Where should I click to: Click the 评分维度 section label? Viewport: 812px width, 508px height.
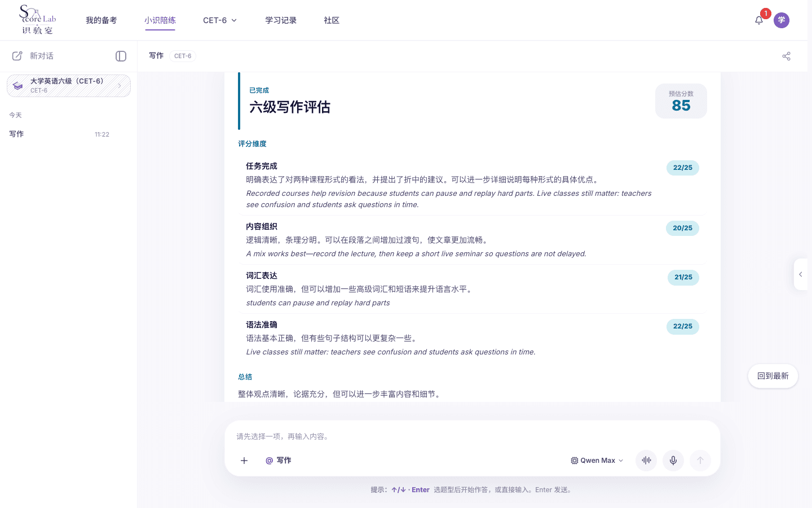[x=252, y=144]
